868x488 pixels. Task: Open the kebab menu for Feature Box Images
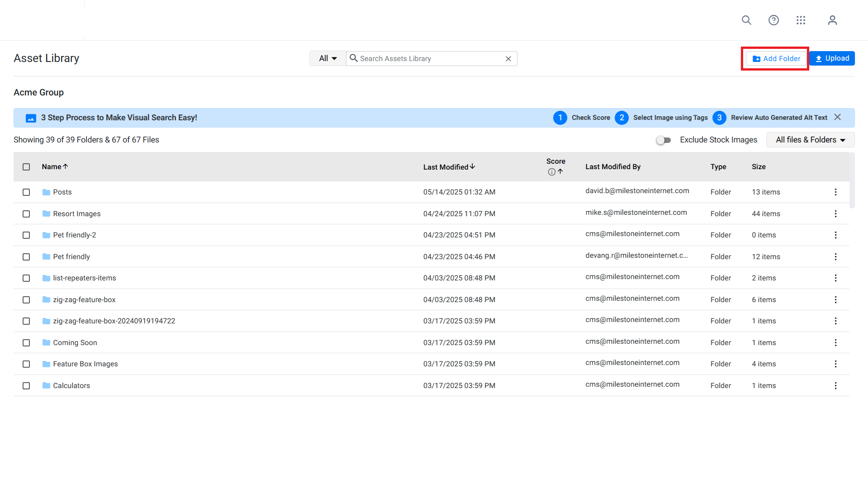tap(835, 364)
